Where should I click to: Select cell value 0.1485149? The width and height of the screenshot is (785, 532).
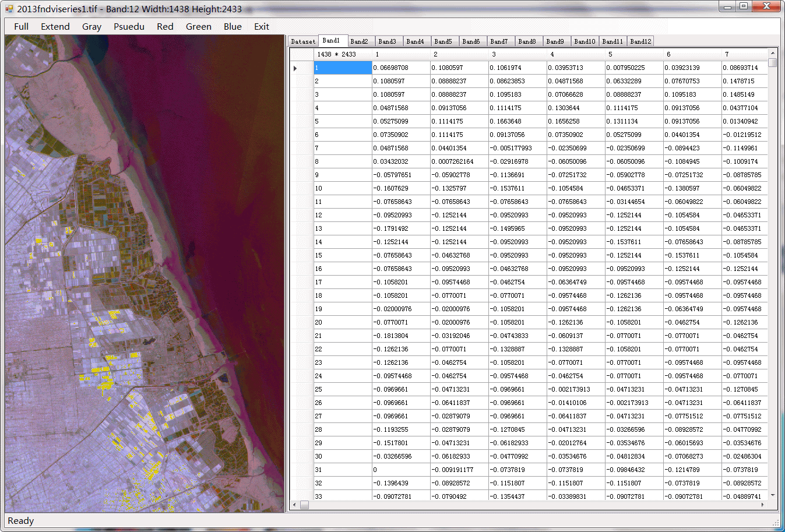745,94
